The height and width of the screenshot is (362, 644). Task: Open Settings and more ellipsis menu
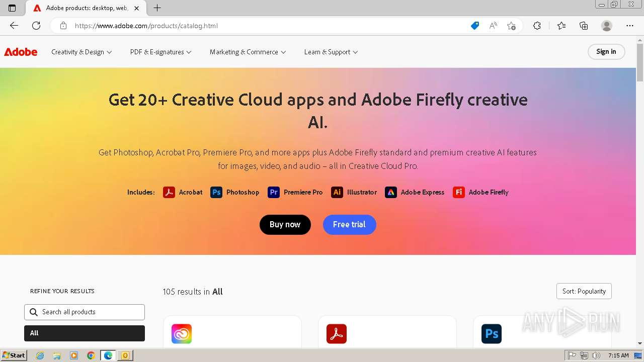[x=630, y=26]
